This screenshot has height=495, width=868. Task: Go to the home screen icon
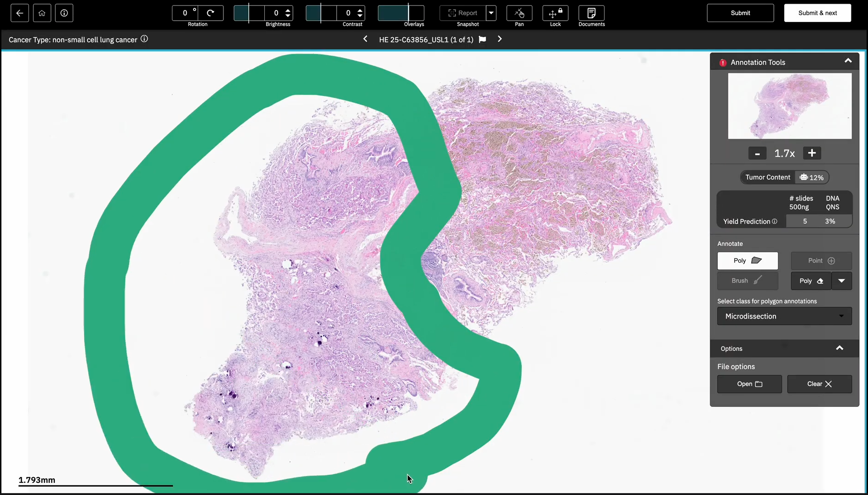42,13
